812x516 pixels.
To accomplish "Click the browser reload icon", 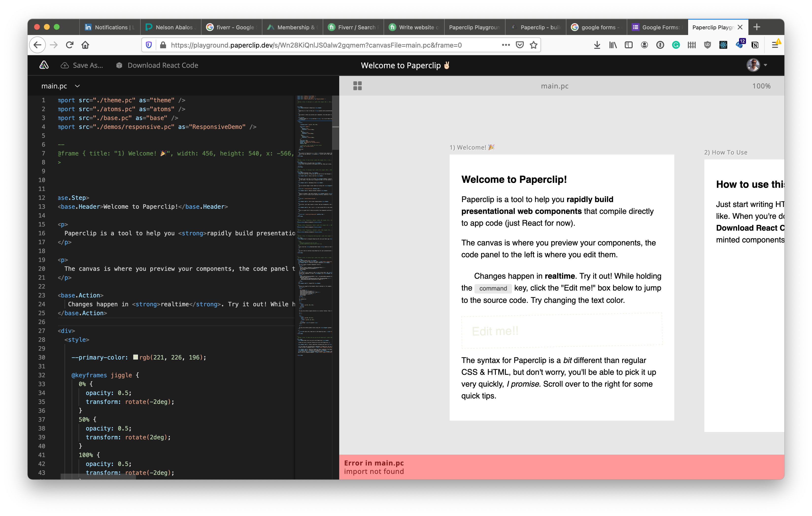I will (x=69, y=45).
